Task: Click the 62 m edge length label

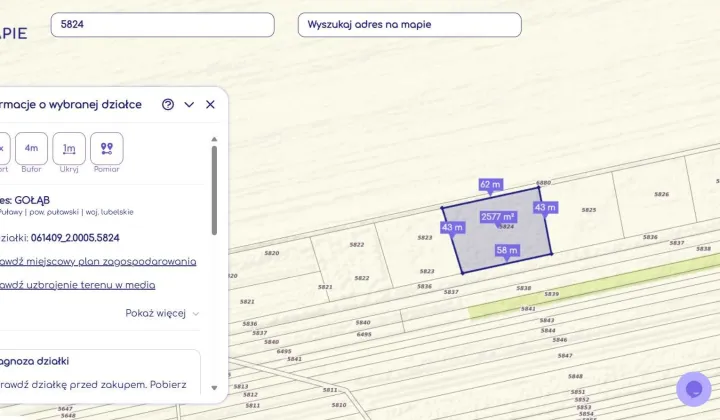Action: point(490,185)
